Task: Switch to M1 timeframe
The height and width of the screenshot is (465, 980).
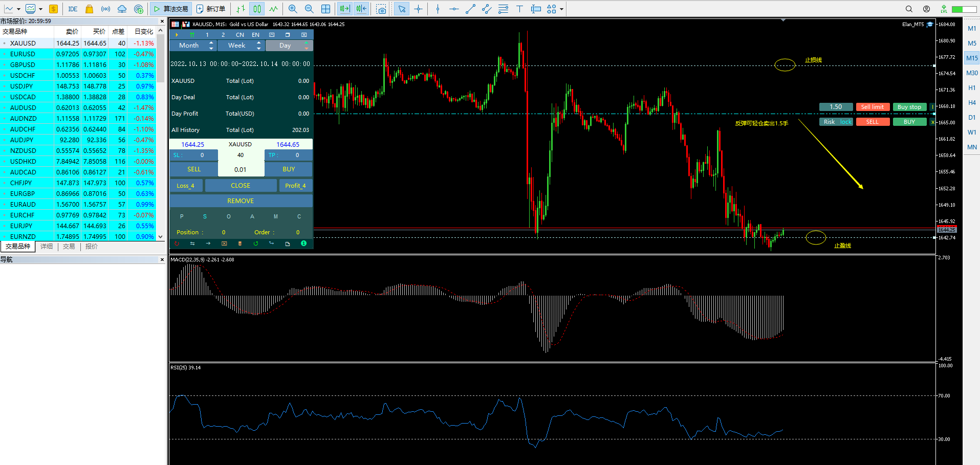Action: (x=972, y=29)
